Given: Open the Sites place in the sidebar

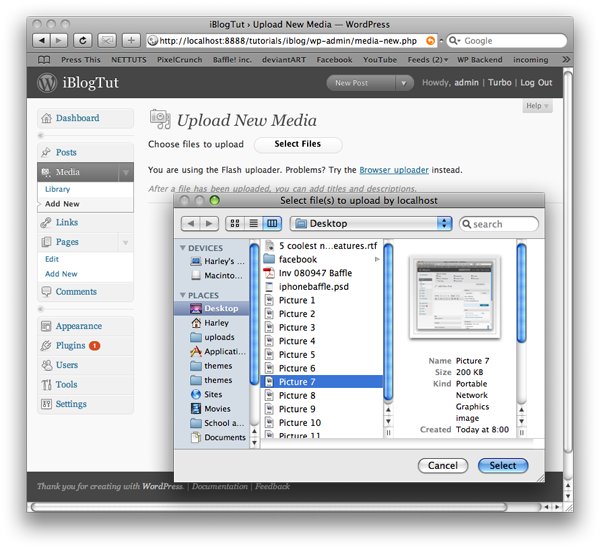Looking at the screenshot, I should (212, 394).
